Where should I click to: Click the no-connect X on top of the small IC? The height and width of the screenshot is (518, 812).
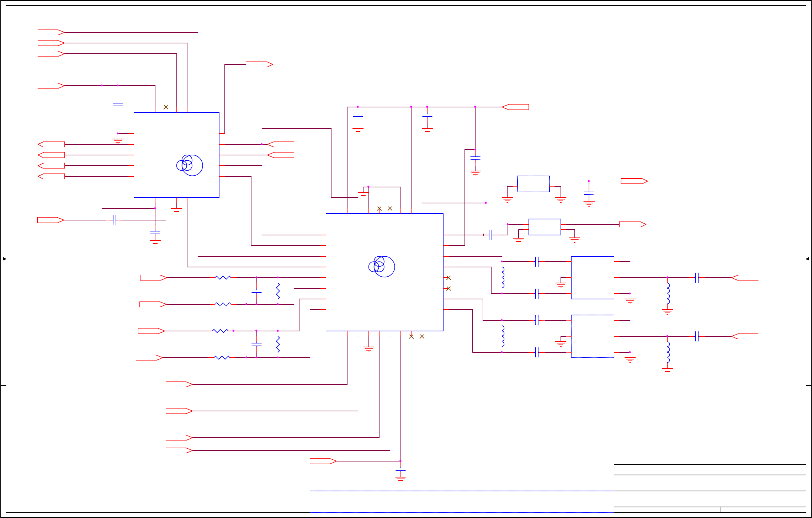(x=166, y=107)
